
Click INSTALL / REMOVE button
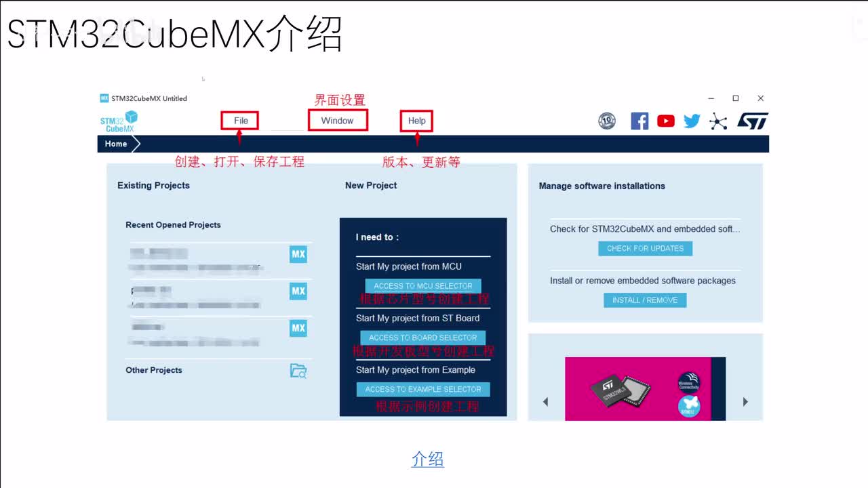tap(645, 300)
